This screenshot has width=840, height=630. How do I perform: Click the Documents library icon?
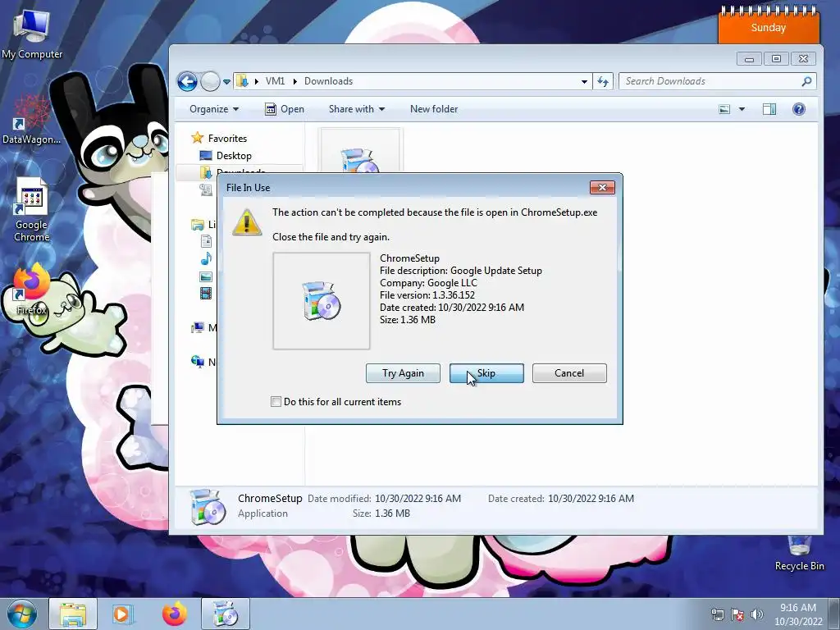[206, 242]
